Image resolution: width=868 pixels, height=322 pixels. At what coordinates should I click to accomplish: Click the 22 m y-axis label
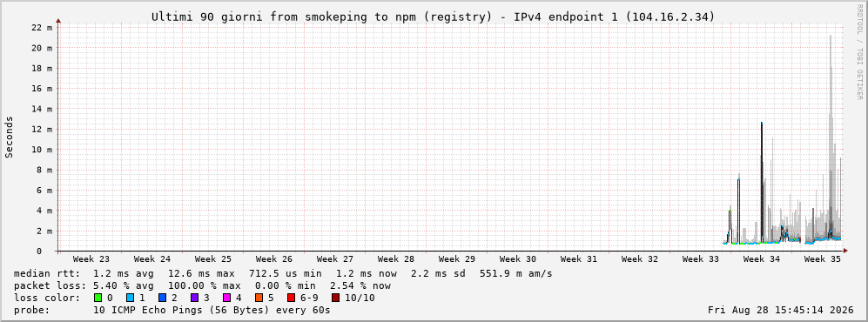(x=44, y=28)
